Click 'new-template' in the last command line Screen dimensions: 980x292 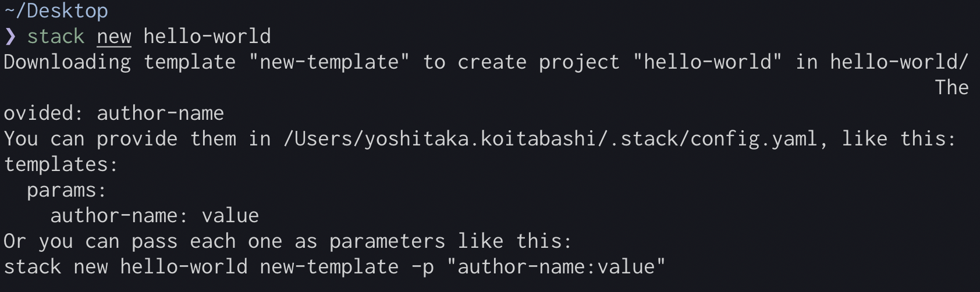point(329,267)
